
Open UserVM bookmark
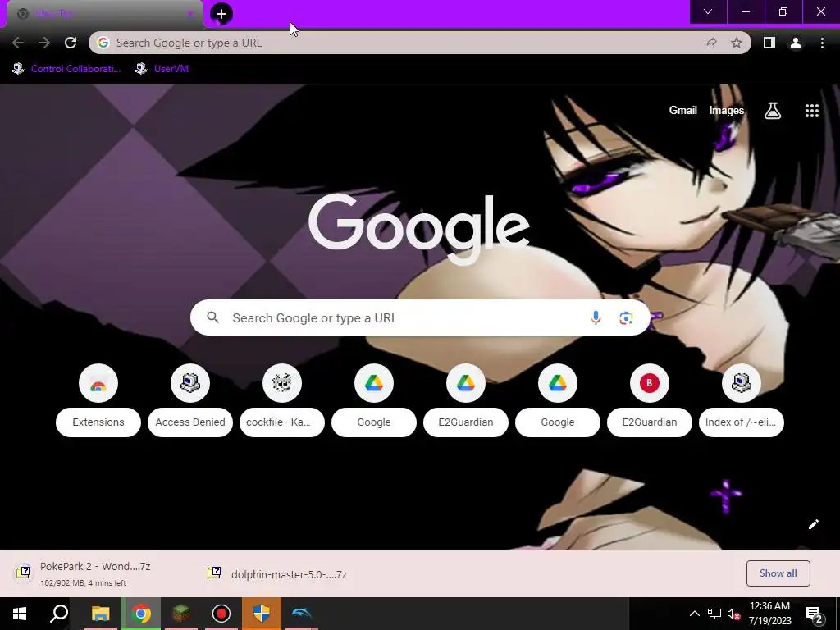[162, 69]
